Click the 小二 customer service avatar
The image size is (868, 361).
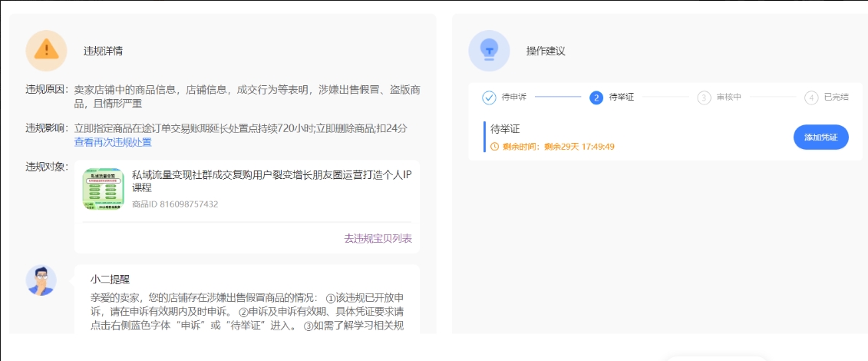41,280
